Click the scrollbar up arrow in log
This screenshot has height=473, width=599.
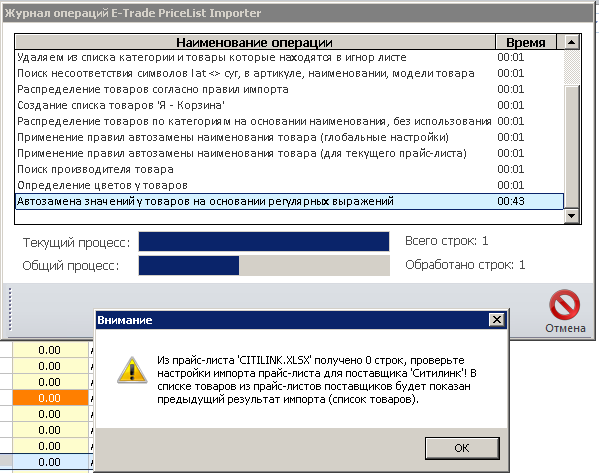(571, 42)
